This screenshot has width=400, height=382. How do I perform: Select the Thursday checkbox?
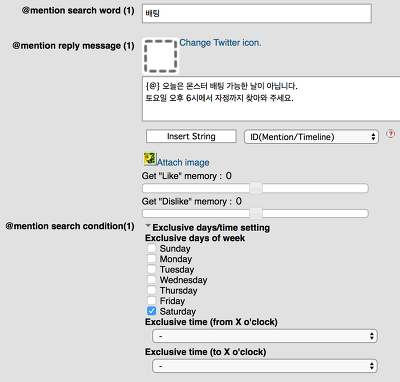pyautogui.click(x=151, y=290)
